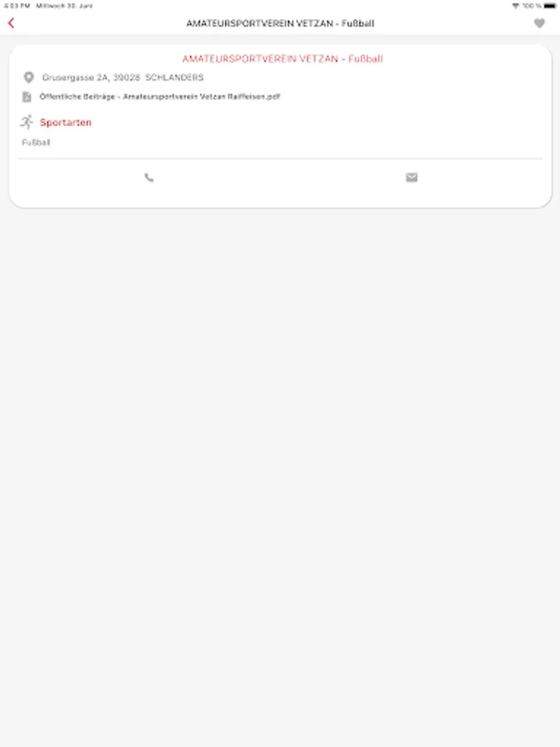Tap the Wi-Fi status icon
Viewport: 560px width, 747px height.
(515, 6)
